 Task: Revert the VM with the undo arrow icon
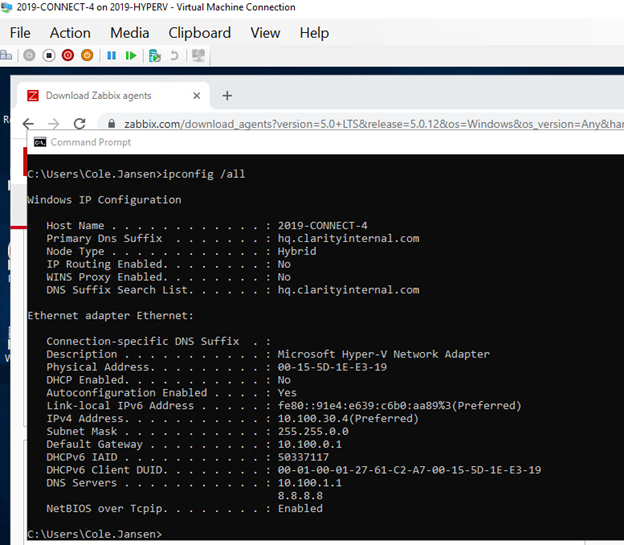pyautogui.click(x=174, y=55)
